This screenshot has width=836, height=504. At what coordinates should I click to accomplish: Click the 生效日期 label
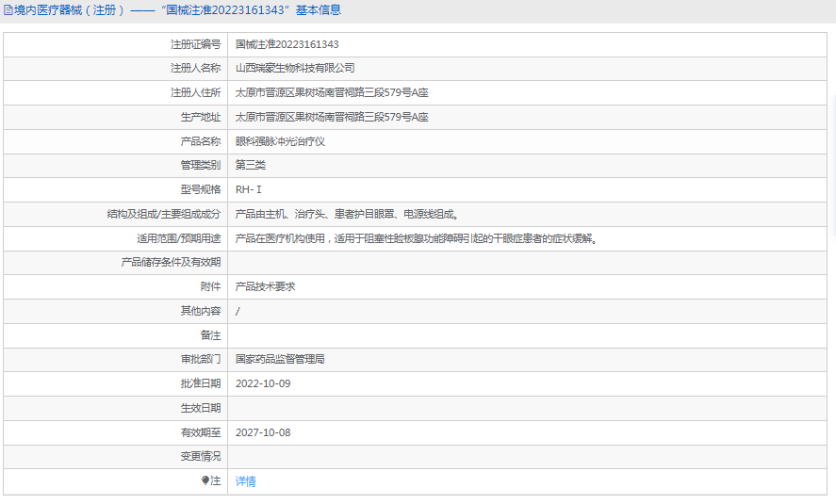click(x=201, y=408)
